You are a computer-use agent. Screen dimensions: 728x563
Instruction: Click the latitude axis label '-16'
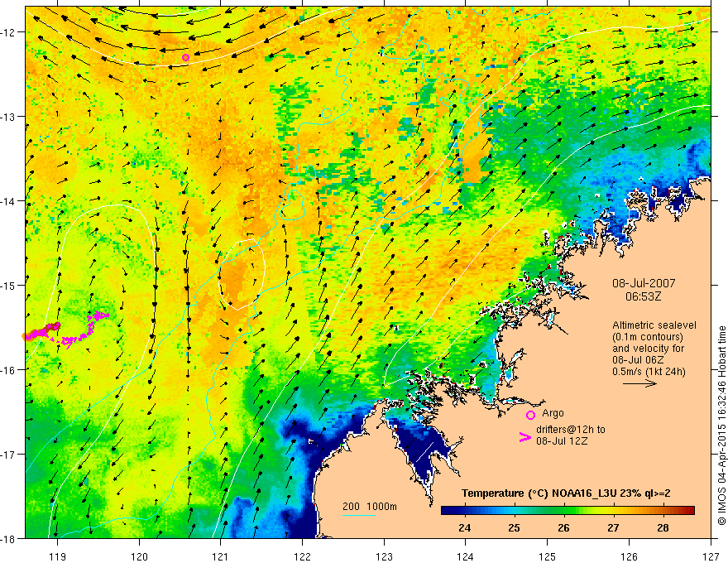point(8,370)
